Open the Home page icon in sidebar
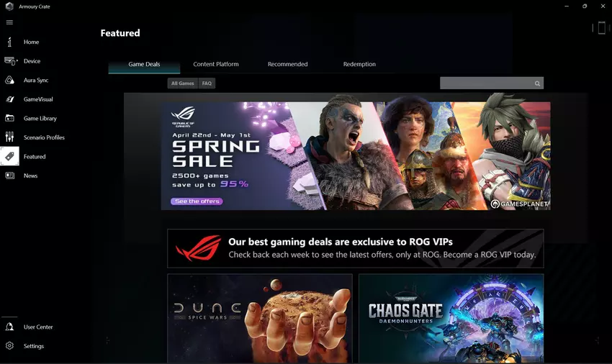Image resolution: width=612 pixels, height=364 pixels. coord(9,42)
